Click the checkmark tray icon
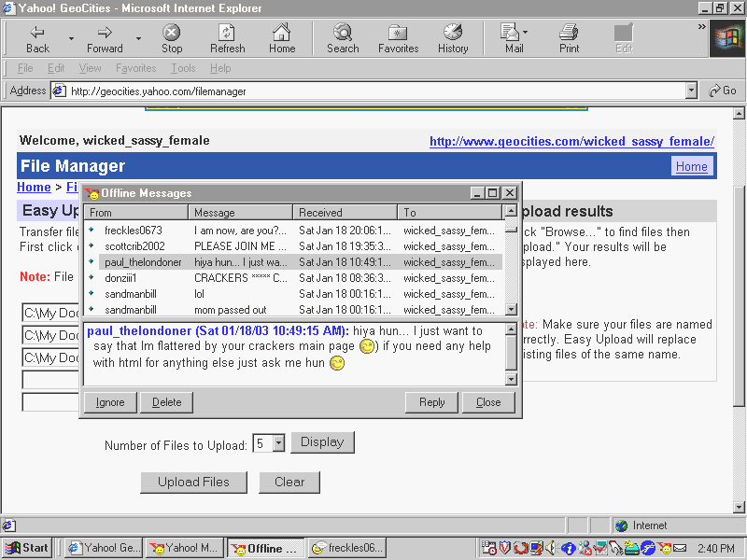The image size is (747, 560). click(x=600, y=548)
